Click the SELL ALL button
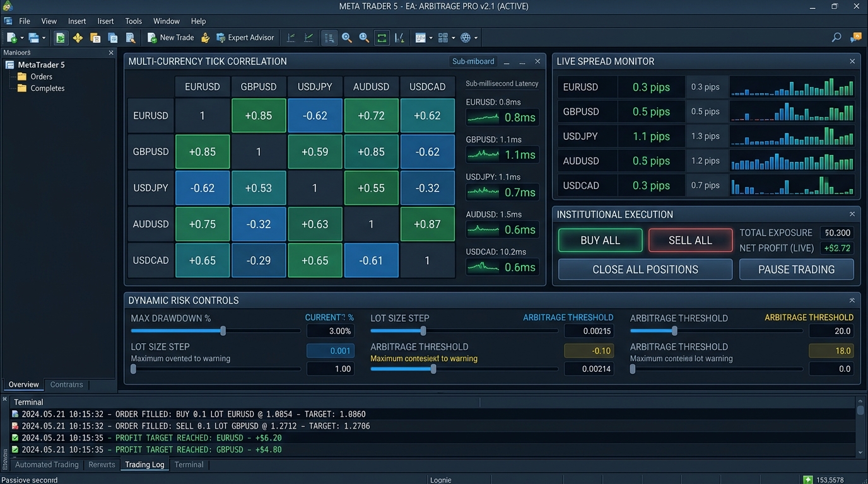Viewport: 868px width, 484px height. tap(690, 240)
